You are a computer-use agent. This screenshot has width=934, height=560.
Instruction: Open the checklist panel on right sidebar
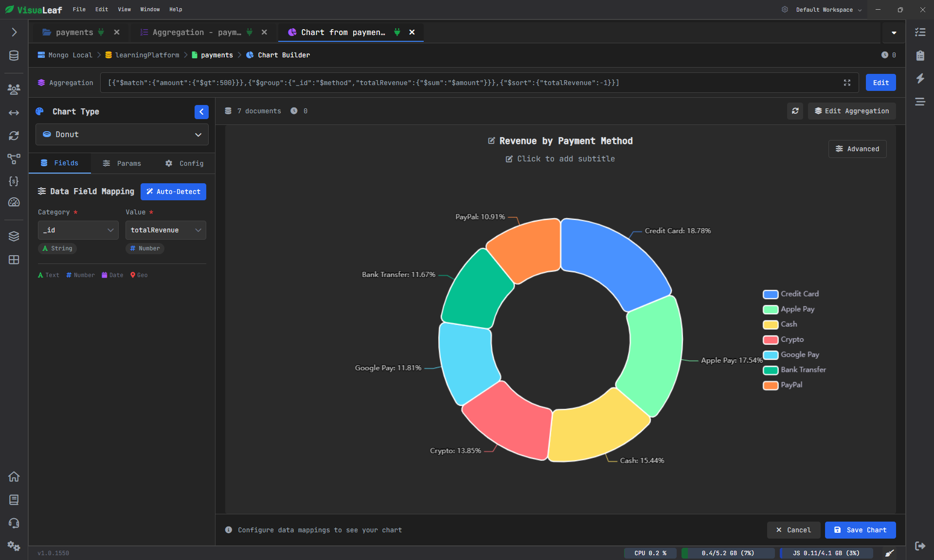coord(920,32)
